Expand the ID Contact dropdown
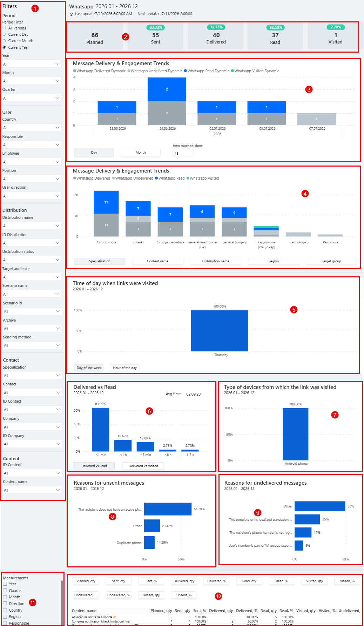Screen dimensions: 364x626 tap(32, 410)
